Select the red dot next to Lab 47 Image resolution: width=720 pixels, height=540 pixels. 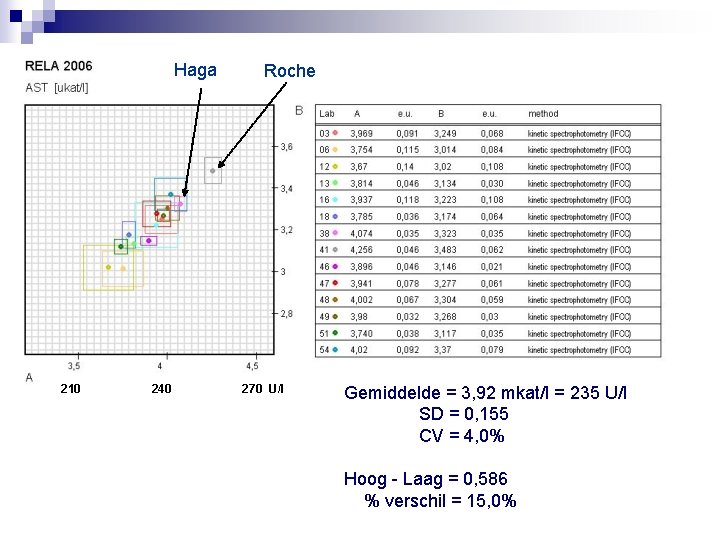[x=335, y=283]
